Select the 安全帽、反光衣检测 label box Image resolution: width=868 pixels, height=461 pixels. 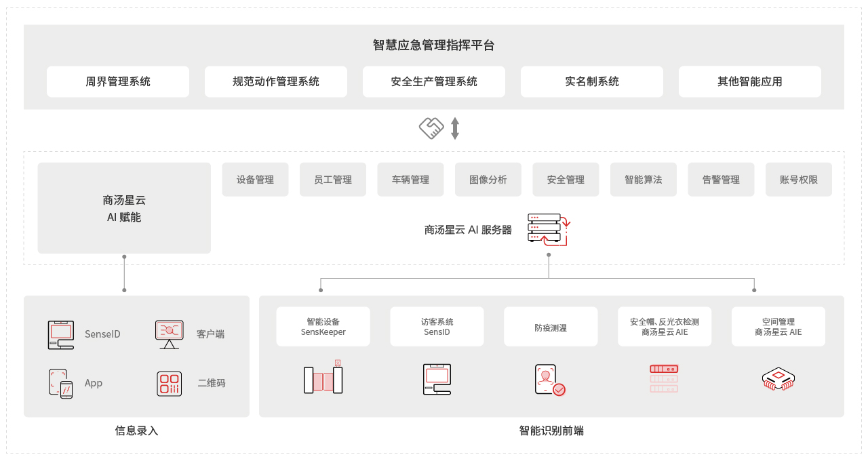pyautogui.click(x=665, y=327)
